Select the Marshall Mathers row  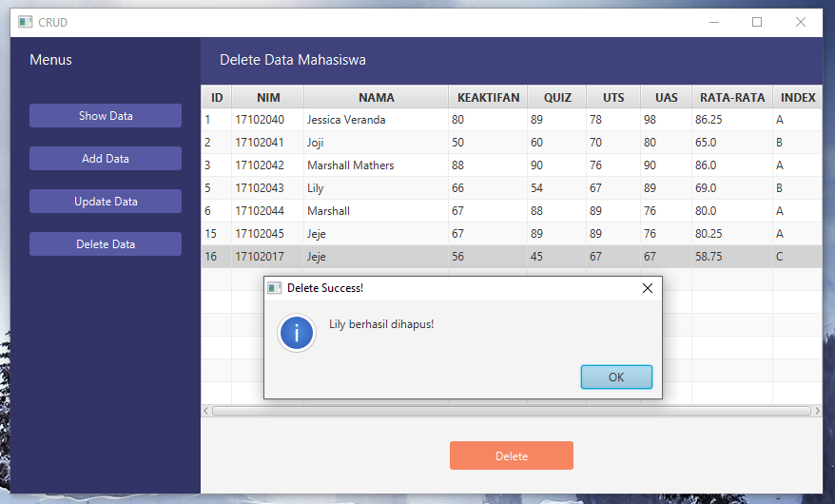(x=512, y=165)
